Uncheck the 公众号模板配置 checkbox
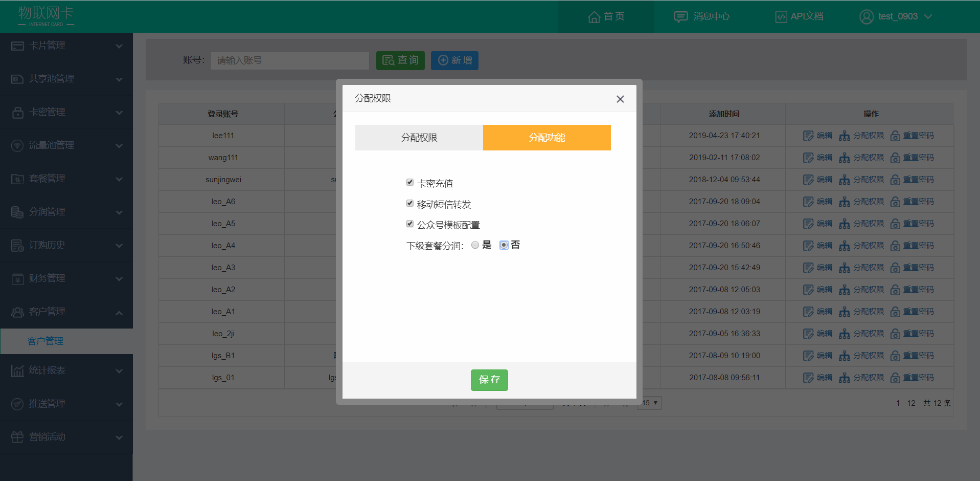 410,224
